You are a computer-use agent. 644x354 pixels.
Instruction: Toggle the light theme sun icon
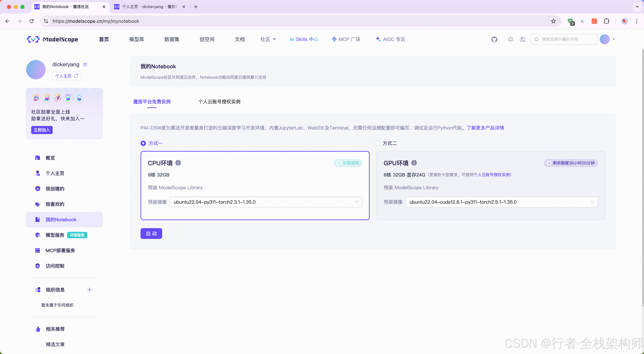(511, 39)
